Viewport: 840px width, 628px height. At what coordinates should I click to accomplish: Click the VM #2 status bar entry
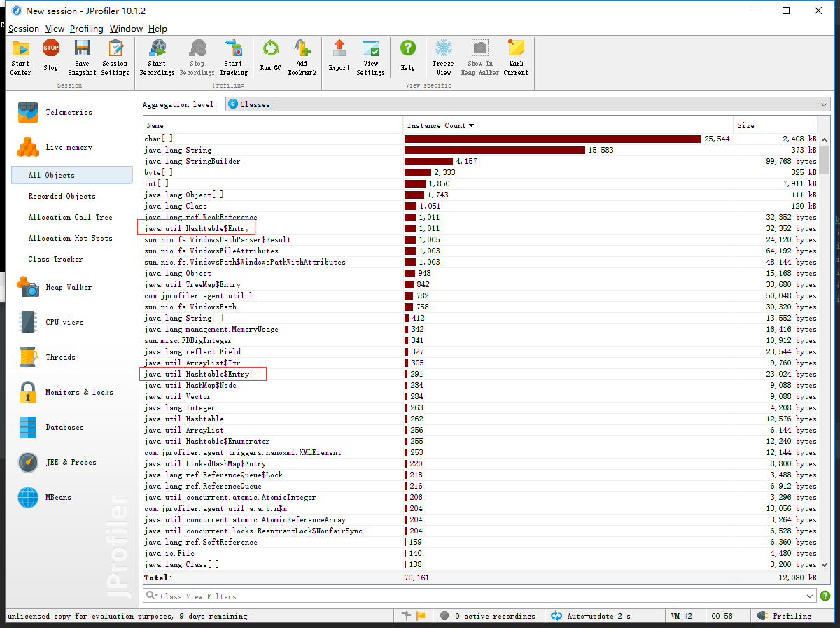682,616
